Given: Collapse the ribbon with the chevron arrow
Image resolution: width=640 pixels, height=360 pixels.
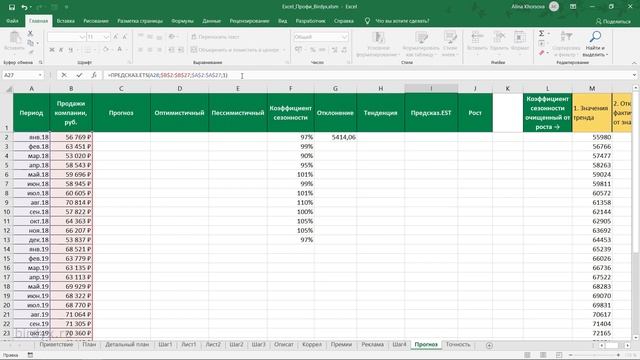Looking at the screenshot, I should (634, 63).
